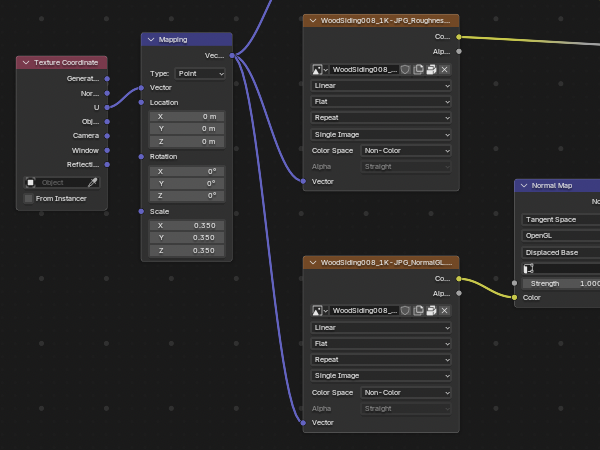Collapse the Texture Coordinate node

26,62
